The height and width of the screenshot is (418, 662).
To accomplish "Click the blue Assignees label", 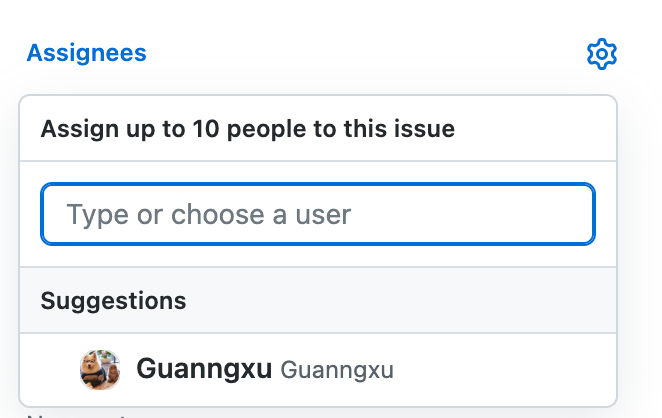I will click(x=87, y=53).
